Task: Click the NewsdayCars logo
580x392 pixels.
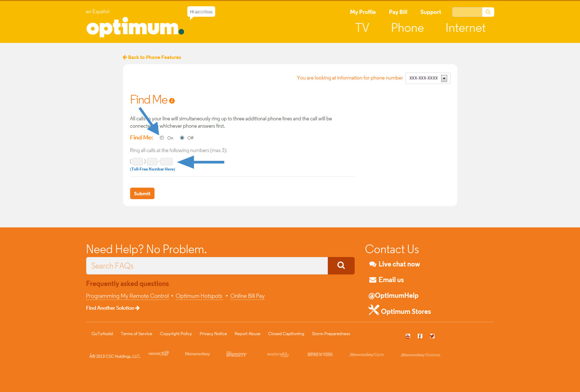Action: pyautogui.click(x=367, y=355)
